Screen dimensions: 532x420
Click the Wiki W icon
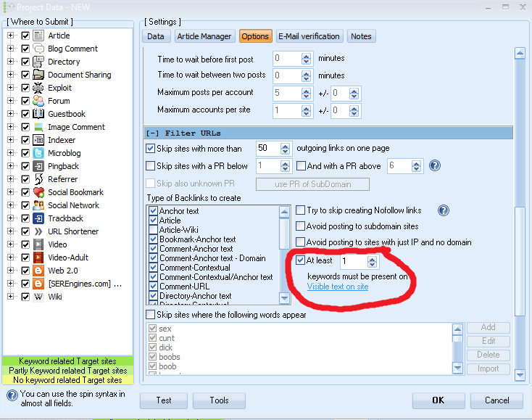39,297
